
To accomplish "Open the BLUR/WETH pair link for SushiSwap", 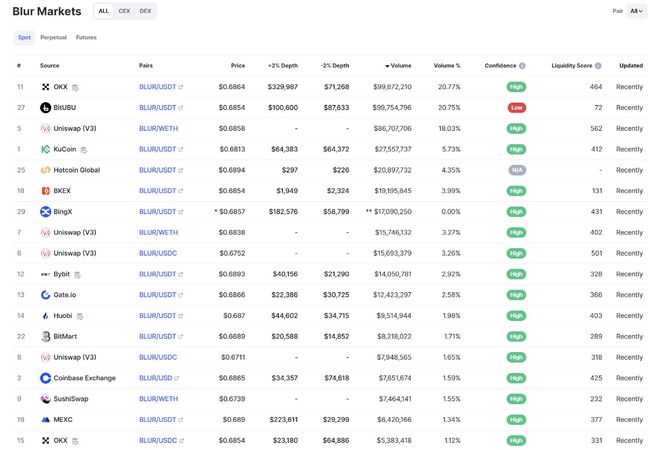I will 158,399.
